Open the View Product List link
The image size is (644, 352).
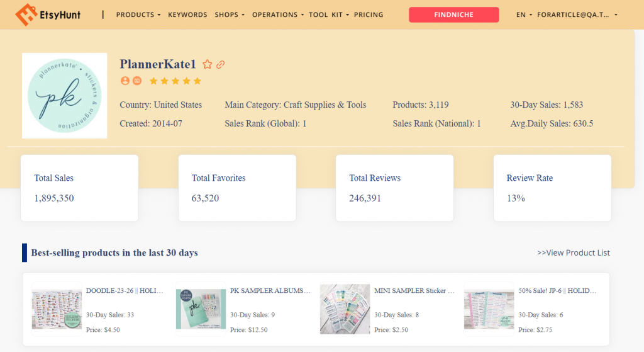pyautogui.click(x=573, y=253)
